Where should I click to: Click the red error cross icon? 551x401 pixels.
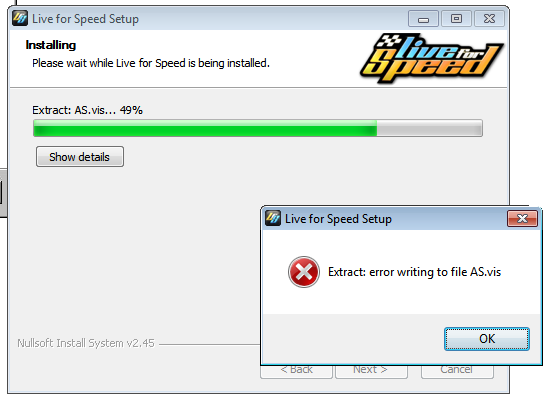pos(304,272)
